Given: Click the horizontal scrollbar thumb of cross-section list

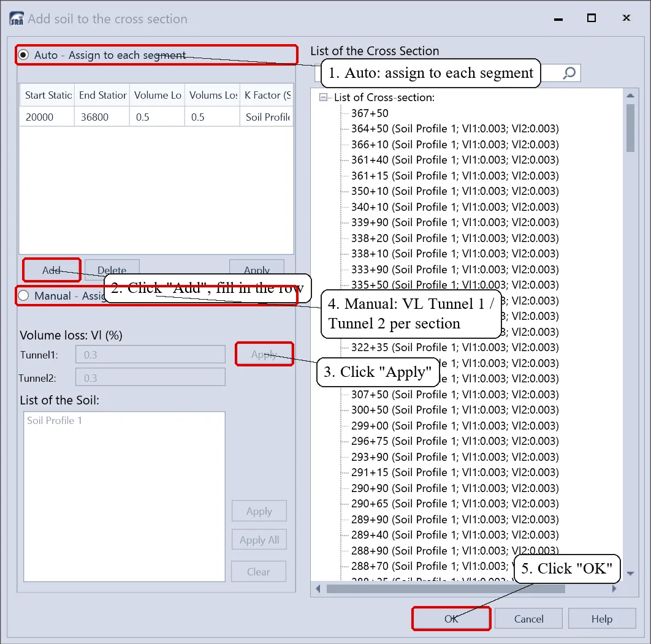Looking at the screenshot, I should [x=446, y=589].
